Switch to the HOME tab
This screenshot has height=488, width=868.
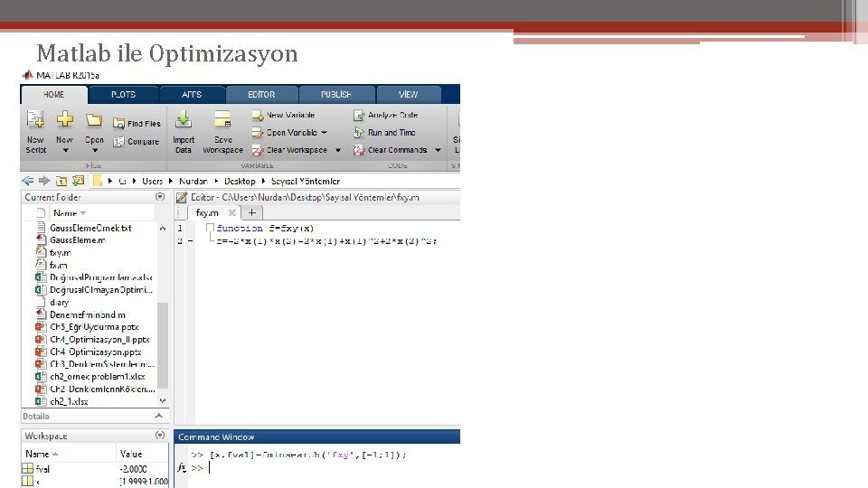pyautogui.click(x=53, y=95)
